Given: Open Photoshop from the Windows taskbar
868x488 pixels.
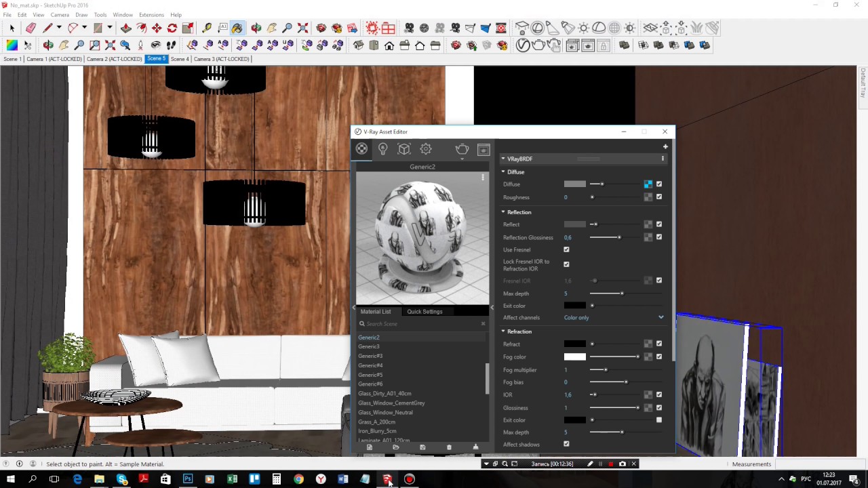Looking at the screenshot, I should click(188, 479).
